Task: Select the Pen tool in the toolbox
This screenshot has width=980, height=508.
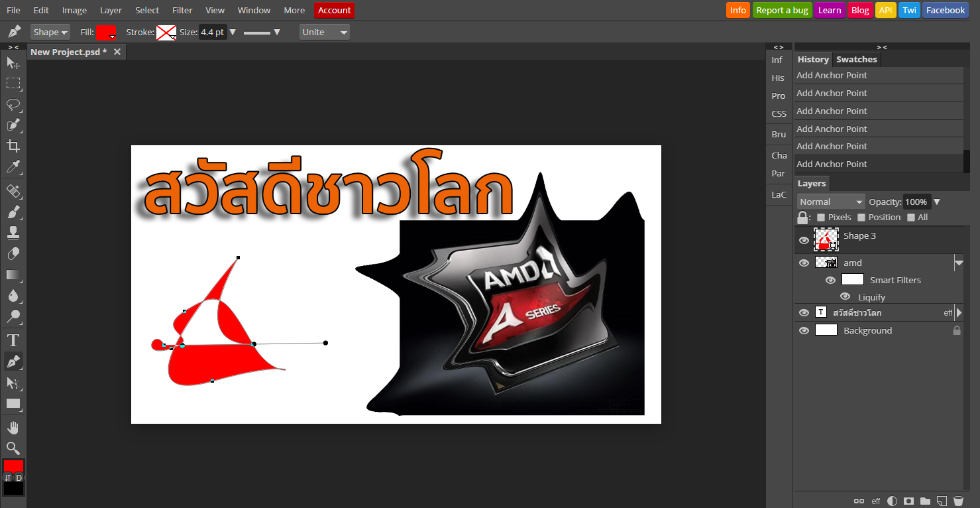Action: pyautogui.click(x=13, y=361)
